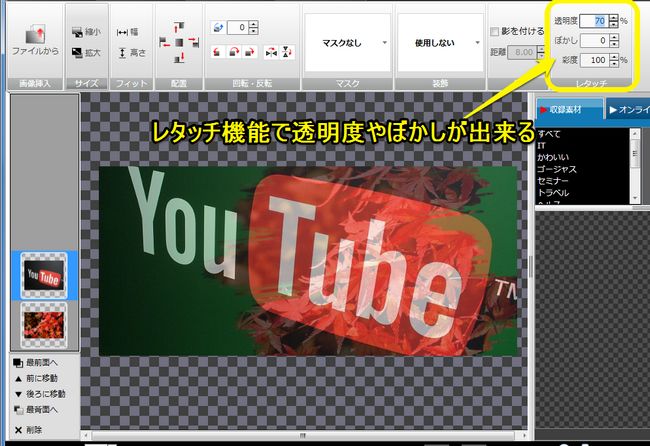Click the rotation angle input field
This screenshot has width=650, height=446.
pos(238,28)
